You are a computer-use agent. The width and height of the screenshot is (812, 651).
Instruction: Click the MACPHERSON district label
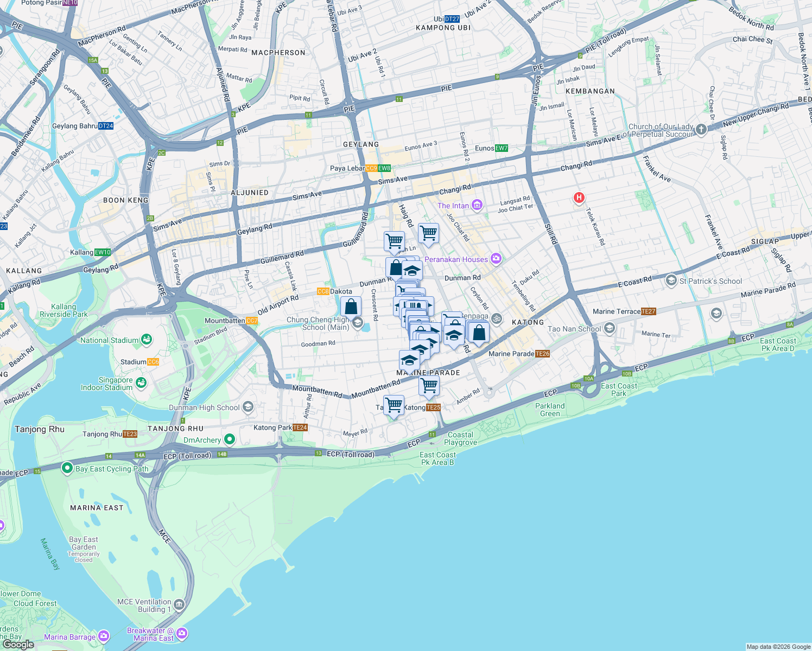point(278,53)
